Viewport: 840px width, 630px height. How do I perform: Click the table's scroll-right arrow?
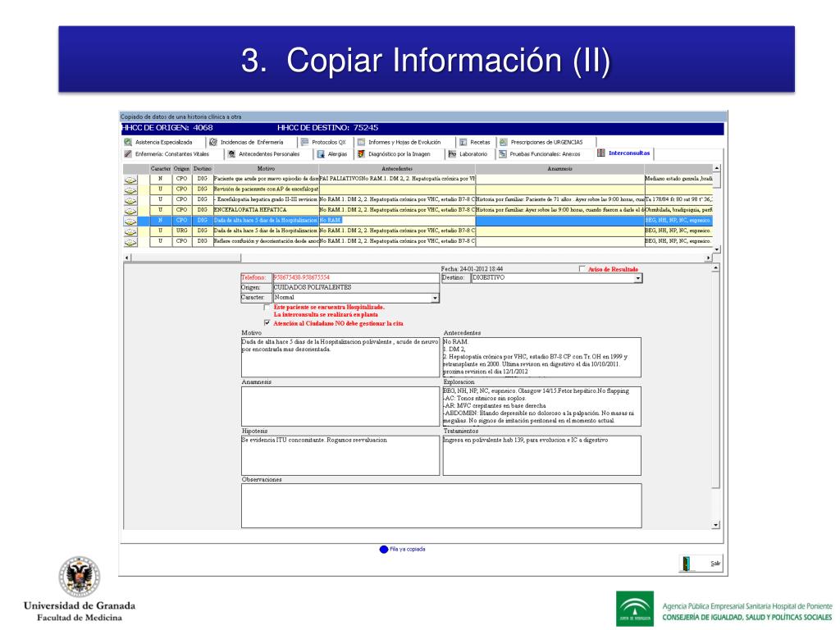(x=708, y=258)
